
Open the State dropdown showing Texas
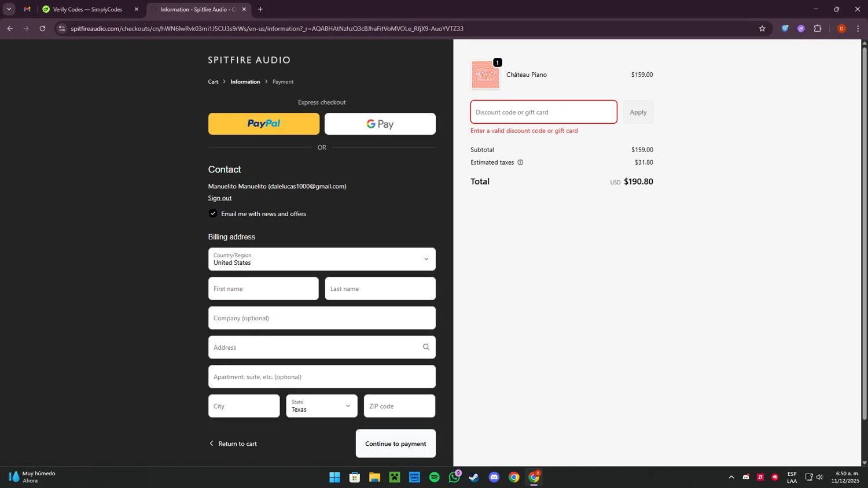(322, 406)
